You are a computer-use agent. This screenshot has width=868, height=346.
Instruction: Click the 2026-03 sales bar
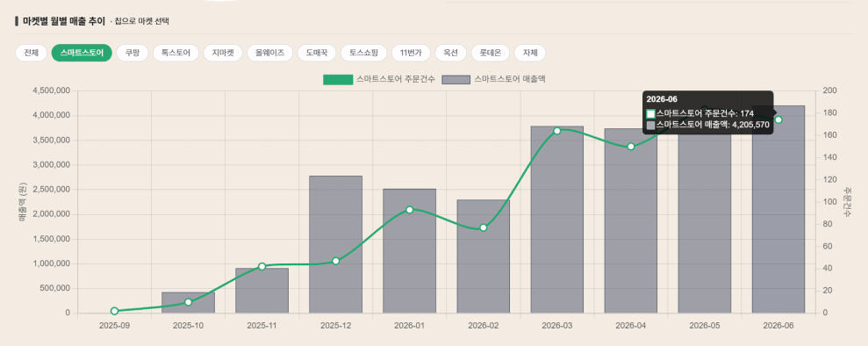(x=557, y=220)
